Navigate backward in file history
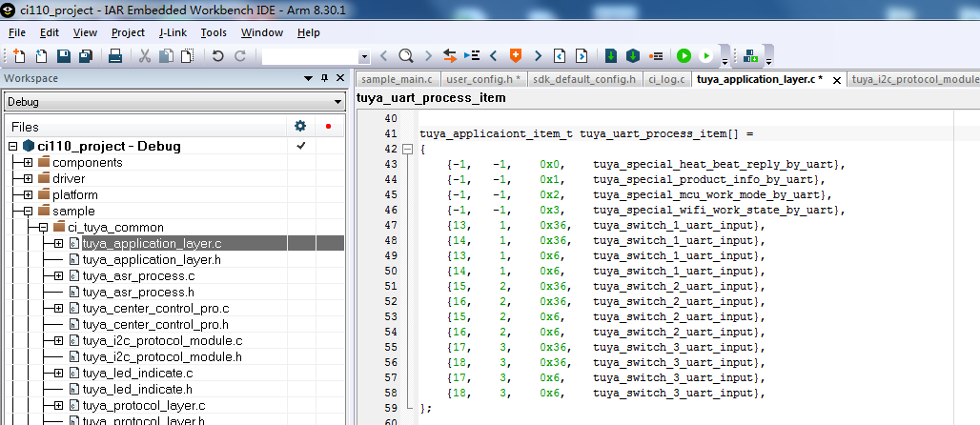Image resolution: width=980 pixels, height=425 pixels. [x=560, y=56]
